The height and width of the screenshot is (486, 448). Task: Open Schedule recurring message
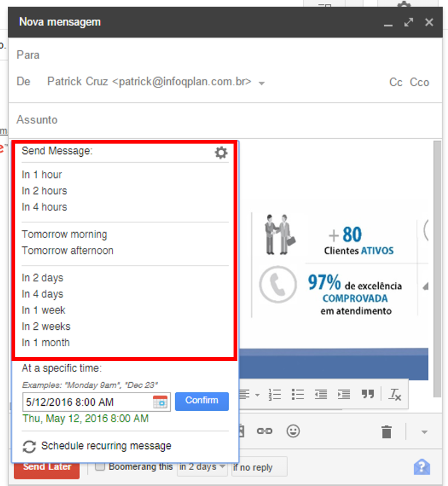106,446
